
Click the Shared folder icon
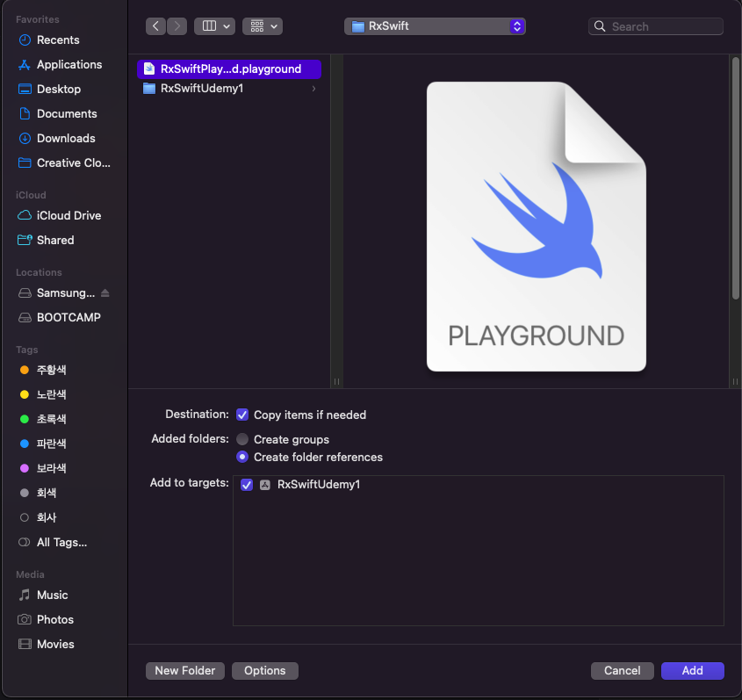pyautogui.click(x=25, y=241)
